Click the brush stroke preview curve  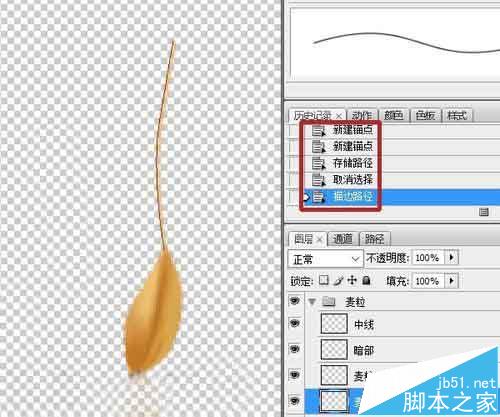coord(406,43)
